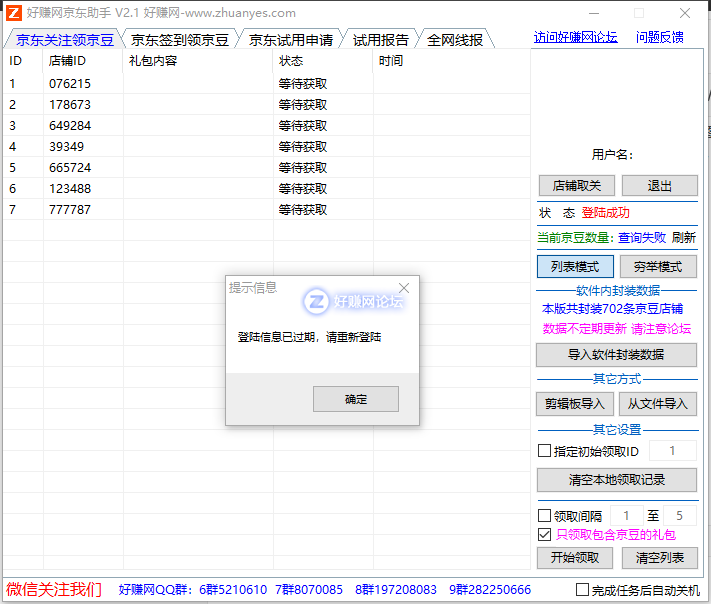The height and width of the screenshot is (604, 711).
Task: Click the 礼包内容 column header
Action: point(198,61)
